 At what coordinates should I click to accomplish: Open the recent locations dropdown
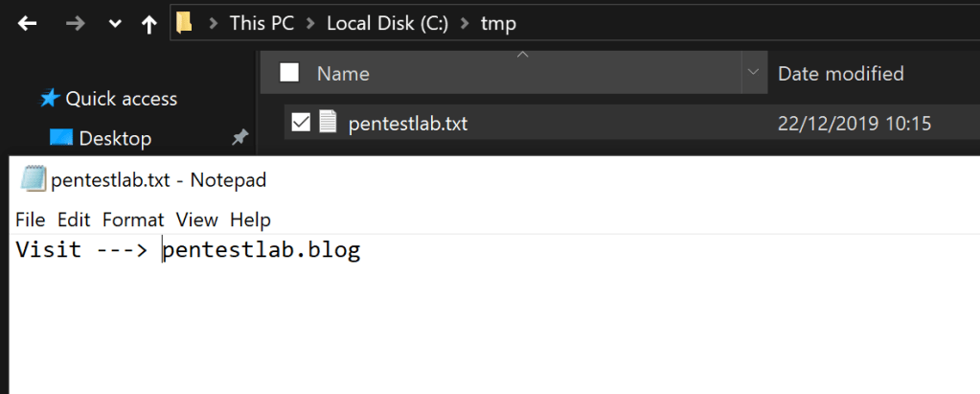[x=115, y=25]
